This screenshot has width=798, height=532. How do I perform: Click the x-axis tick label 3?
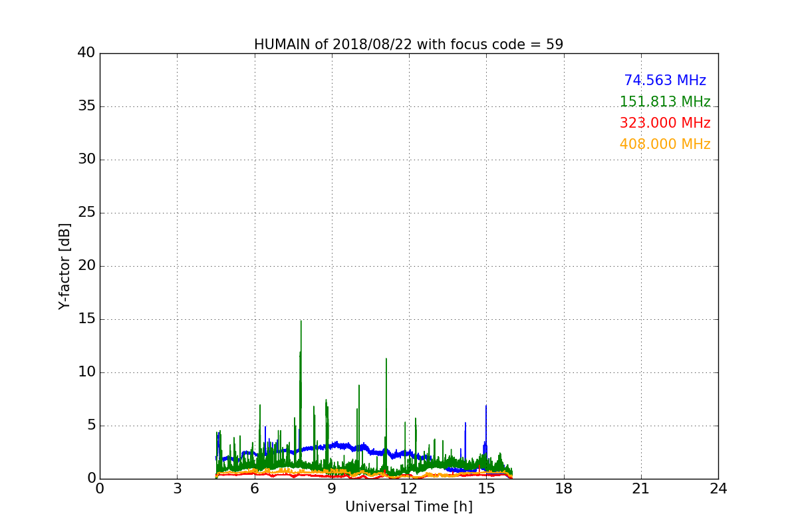tap(177, 489)
